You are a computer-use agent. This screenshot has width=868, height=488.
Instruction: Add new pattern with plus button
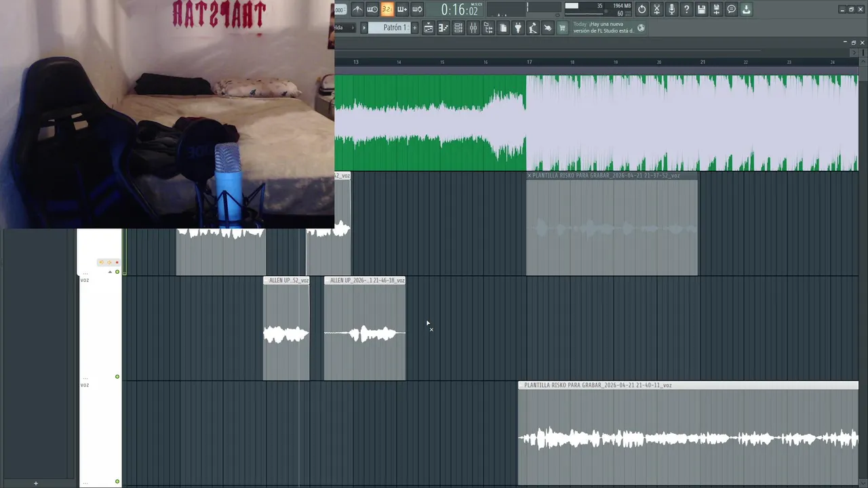414,28
